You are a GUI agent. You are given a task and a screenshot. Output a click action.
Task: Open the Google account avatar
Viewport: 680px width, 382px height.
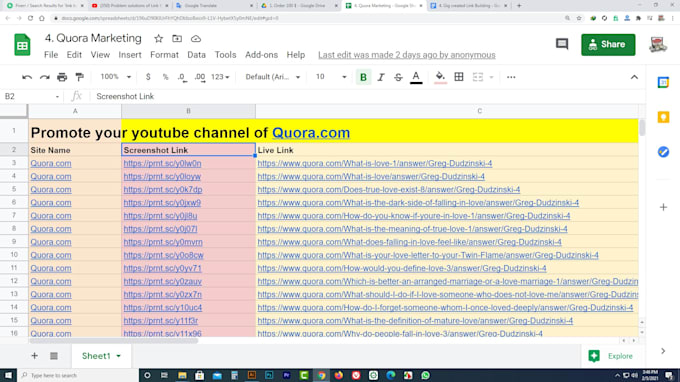click(658, 44)
